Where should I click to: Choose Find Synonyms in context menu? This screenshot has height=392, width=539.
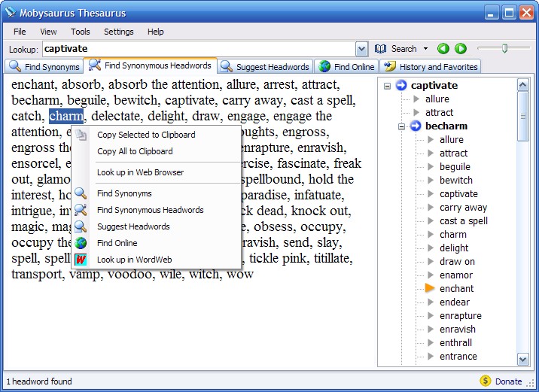156,193
